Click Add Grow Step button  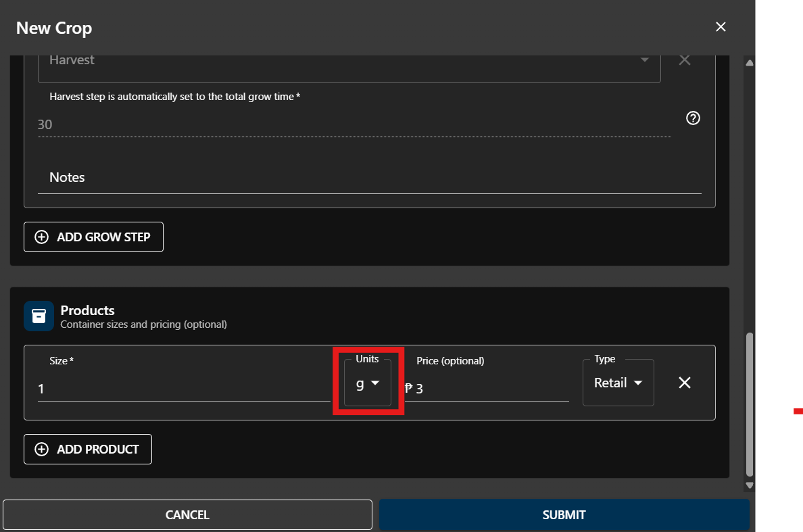94,237
